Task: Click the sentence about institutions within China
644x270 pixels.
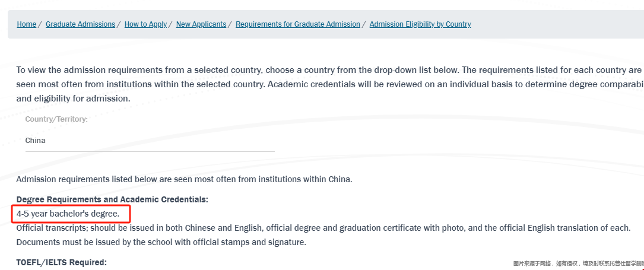Action: 184,179
